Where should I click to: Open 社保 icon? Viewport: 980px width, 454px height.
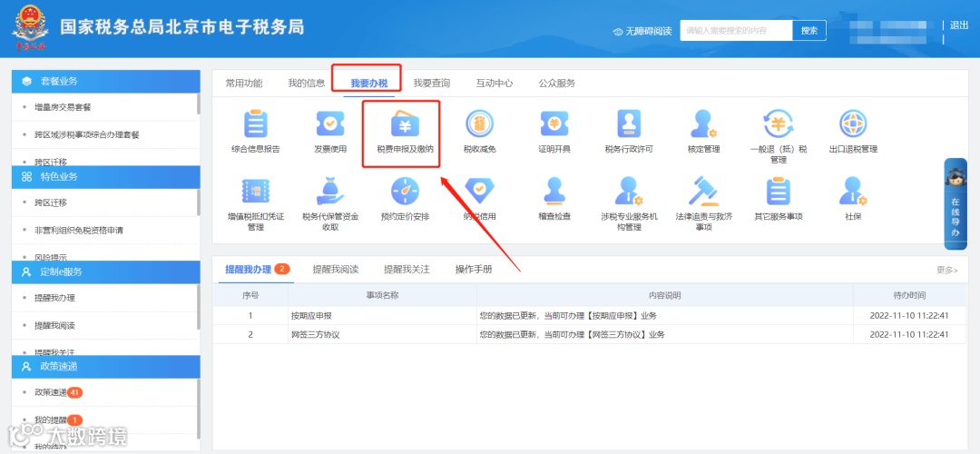tap(853, 192)
